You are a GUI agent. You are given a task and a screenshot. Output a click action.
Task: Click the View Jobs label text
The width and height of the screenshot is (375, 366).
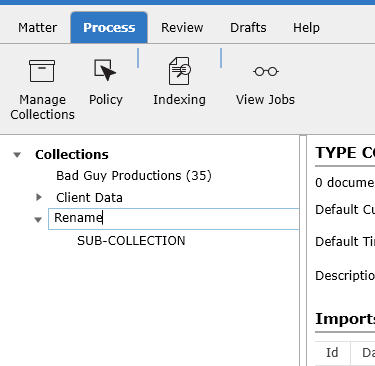(x=265, y=100)
